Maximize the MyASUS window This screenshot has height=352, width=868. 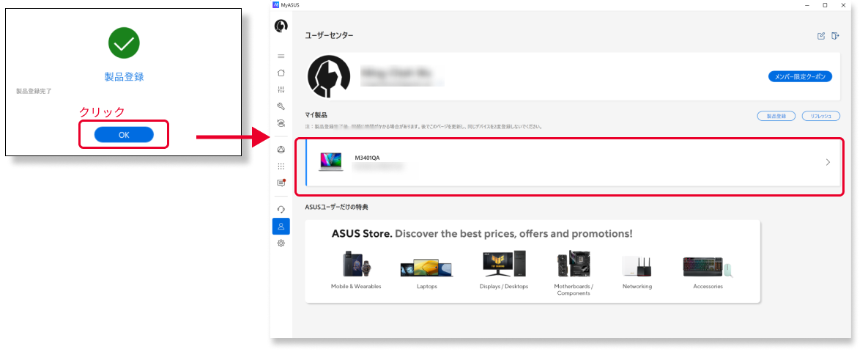[825, 5]
